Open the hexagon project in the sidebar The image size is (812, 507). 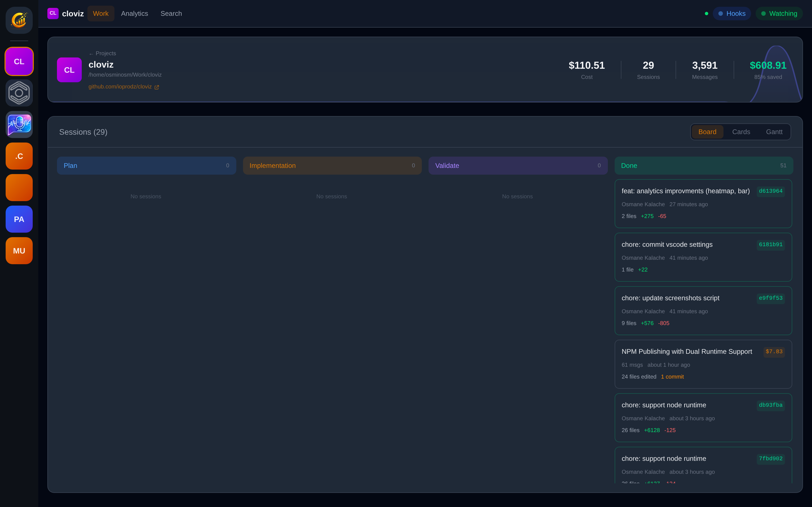[19, 93]
